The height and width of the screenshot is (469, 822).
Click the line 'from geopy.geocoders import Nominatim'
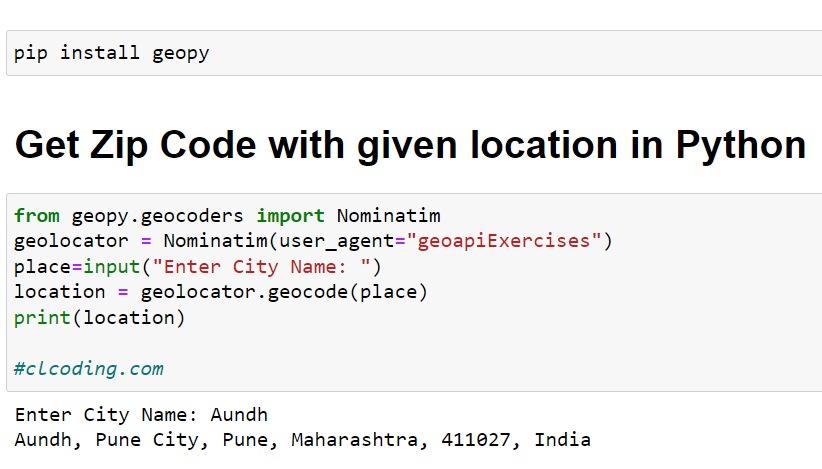click(x=227, y=216)
